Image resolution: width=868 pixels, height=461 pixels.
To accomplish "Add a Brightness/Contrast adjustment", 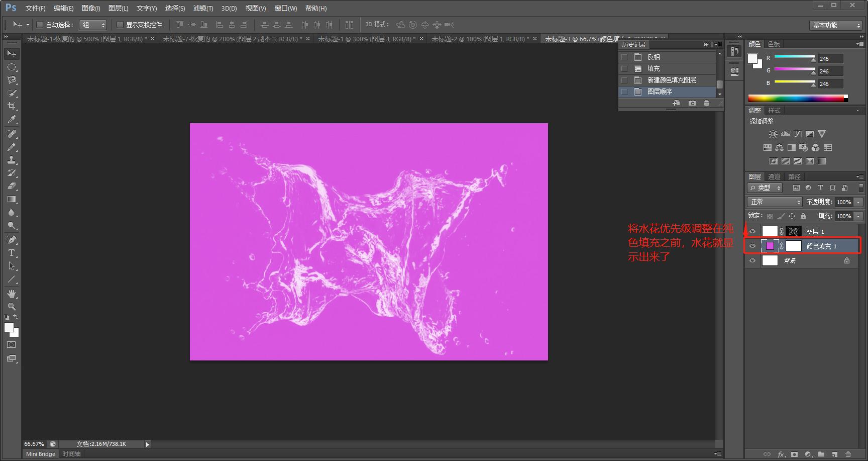I will (x=773, y=134).
